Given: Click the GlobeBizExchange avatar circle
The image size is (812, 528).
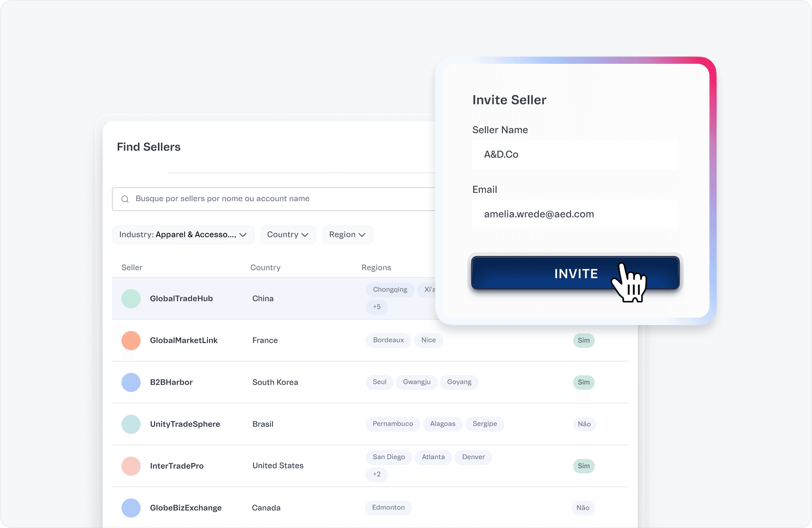Looking at the screenshot, I should point(131,508).
